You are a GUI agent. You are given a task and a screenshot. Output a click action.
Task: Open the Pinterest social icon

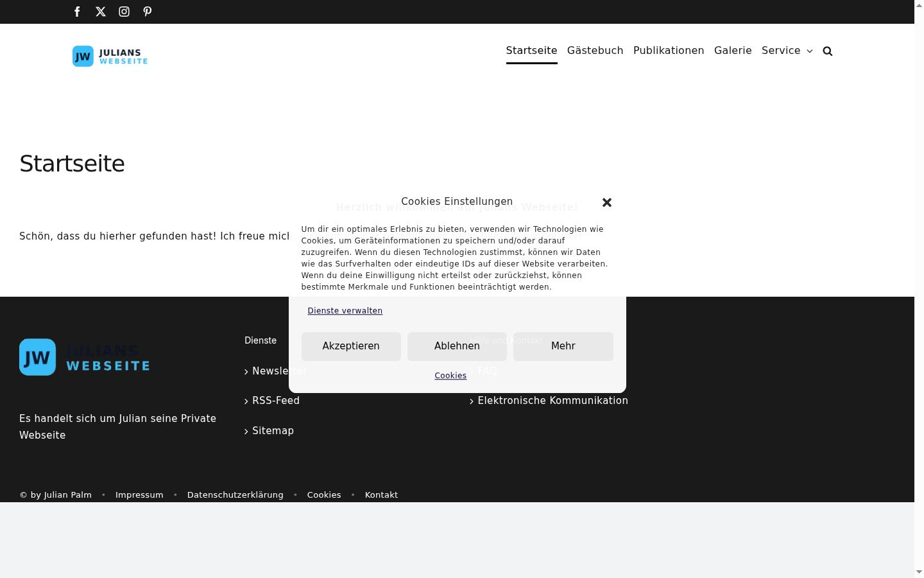coord(148,12)
